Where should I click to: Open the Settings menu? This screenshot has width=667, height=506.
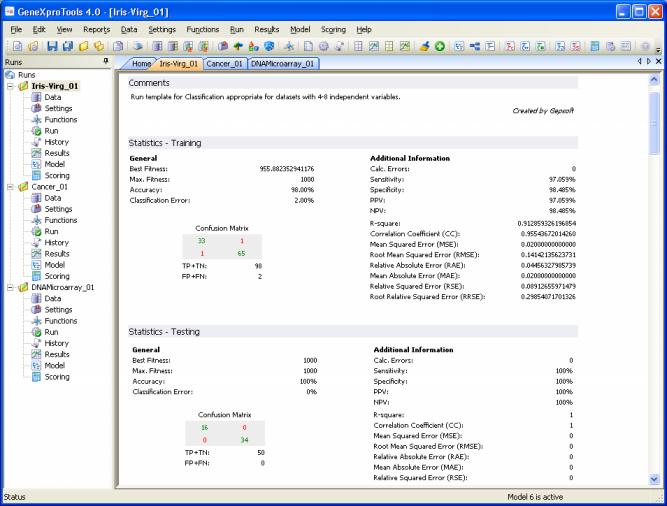tap(162, 29)
